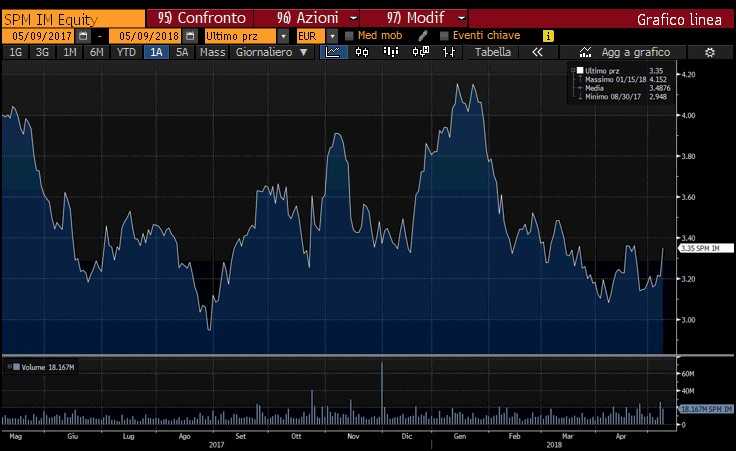Select the 1G time range tab
Viewport: 736px width, 451px height.
[15, 52]
